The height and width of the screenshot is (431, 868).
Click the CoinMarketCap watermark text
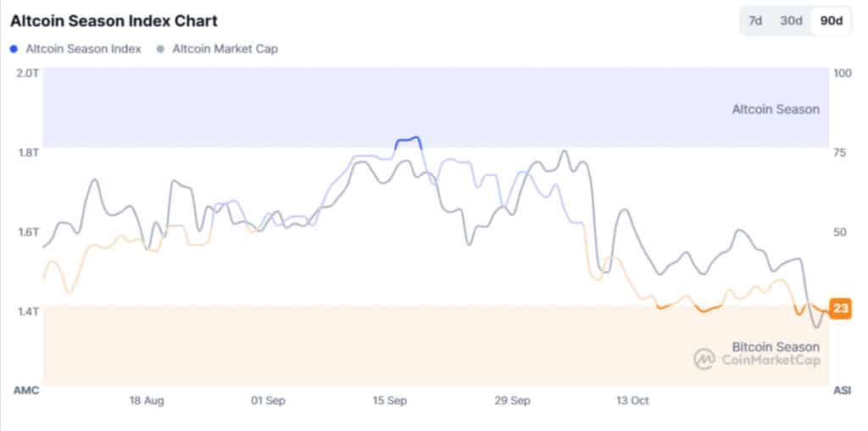point(770,360)
